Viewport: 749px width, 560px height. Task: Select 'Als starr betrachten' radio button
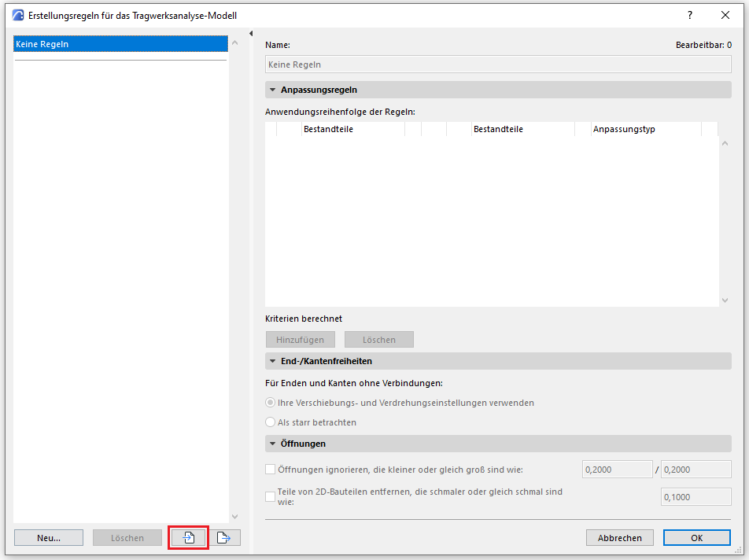[x=271, y=422]
